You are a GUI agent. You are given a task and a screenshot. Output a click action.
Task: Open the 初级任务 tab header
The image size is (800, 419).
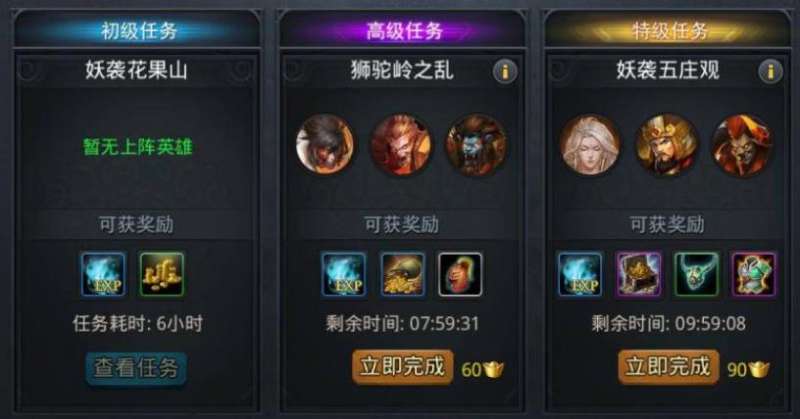click(x=138, y=31)
